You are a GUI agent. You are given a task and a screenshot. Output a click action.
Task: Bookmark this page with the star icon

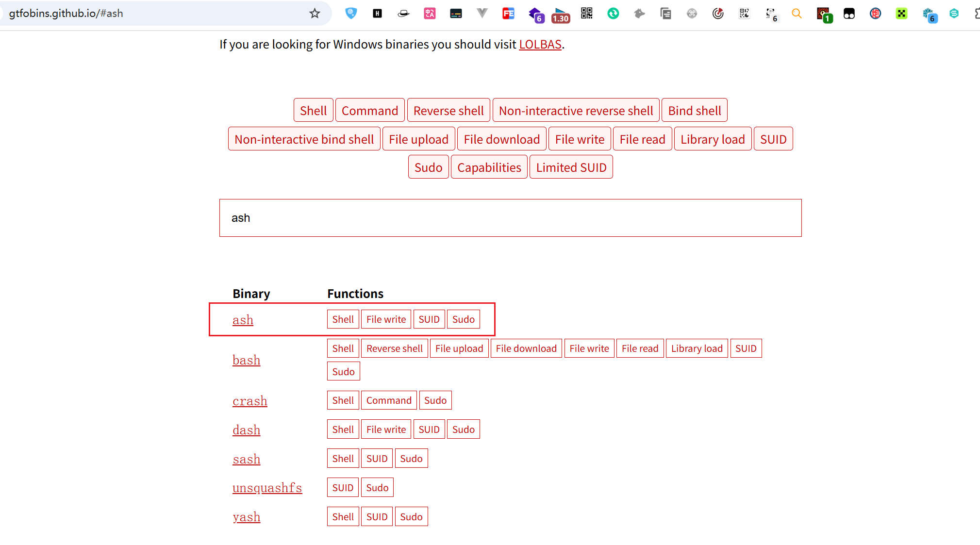click(x=315, y=14)
